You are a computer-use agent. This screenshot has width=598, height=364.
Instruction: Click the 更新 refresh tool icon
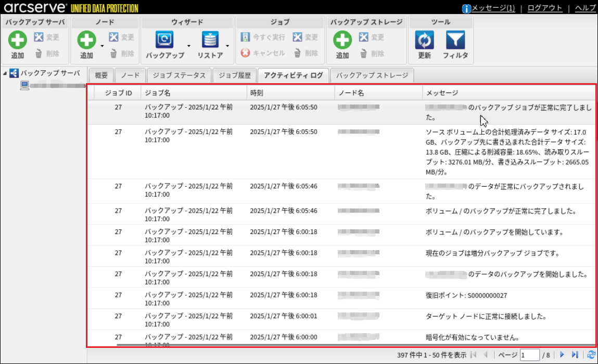(x=424, y=40)
